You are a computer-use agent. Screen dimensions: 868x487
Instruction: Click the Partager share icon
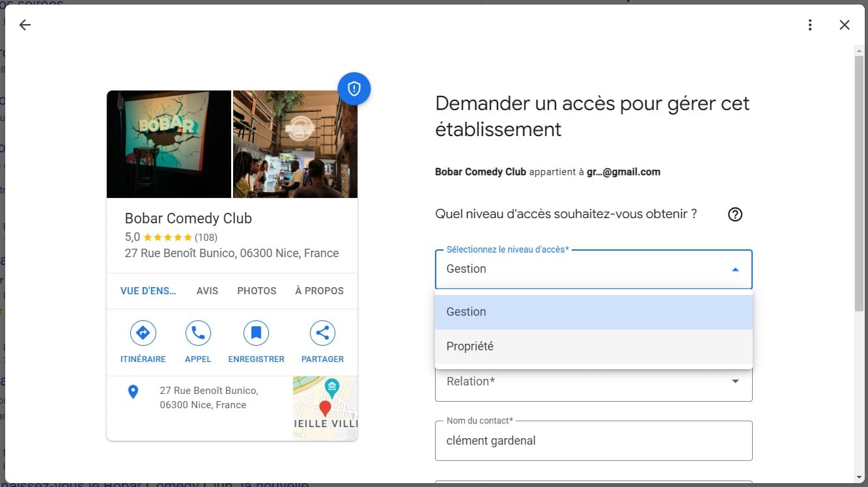322,333
